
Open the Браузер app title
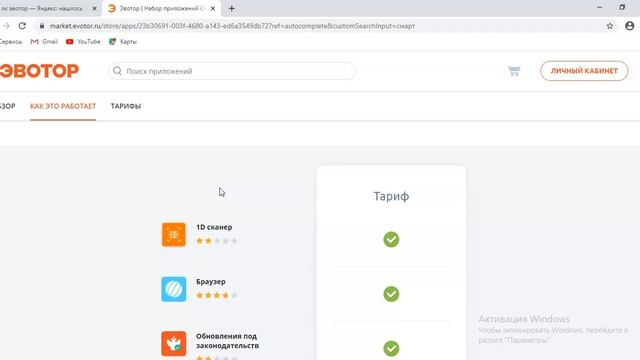click(x=211, y=282)
